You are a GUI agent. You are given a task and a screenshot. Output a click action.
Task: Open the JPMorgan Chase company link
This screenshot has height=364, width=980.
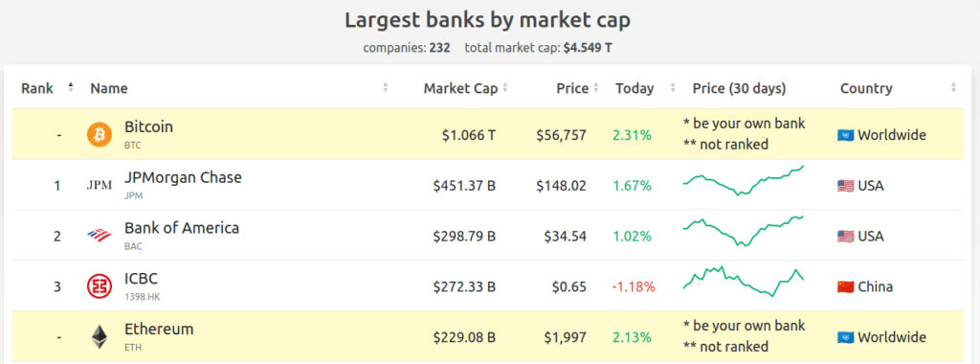(183, 177)
